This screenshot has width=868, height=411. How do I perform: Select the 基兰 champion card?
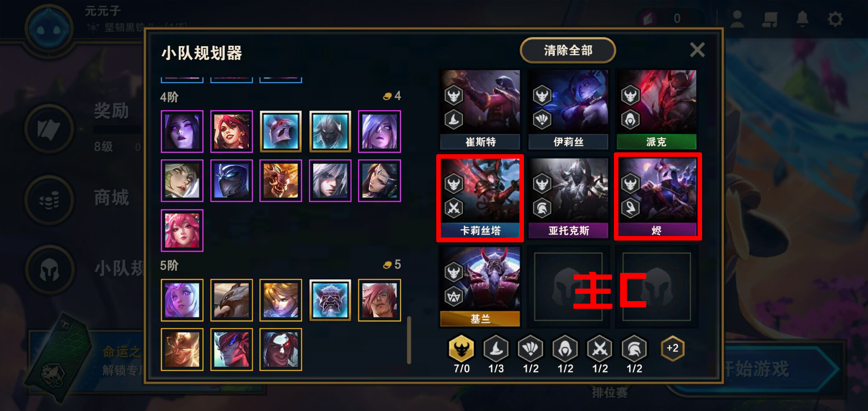(480, 287)
